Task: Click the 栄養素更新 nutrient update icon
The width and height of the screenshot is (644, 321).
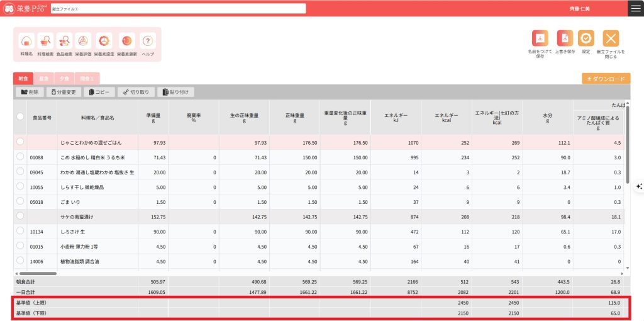Action: tap(126, 42)
